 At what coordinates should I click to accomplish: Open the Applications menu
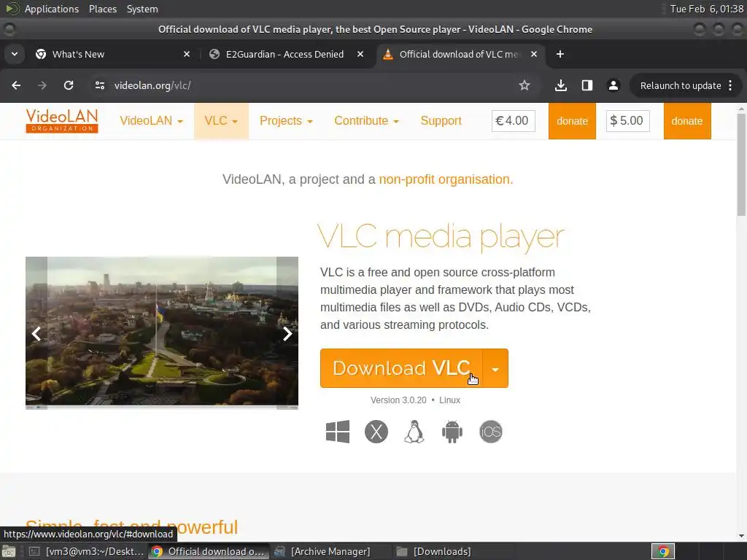(52, 9)
